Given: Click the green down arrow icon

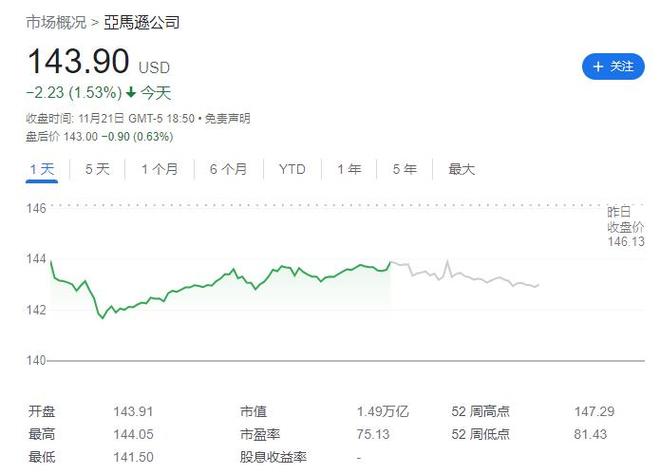Looking at the screenshot, I should click(x=130, y=93).
